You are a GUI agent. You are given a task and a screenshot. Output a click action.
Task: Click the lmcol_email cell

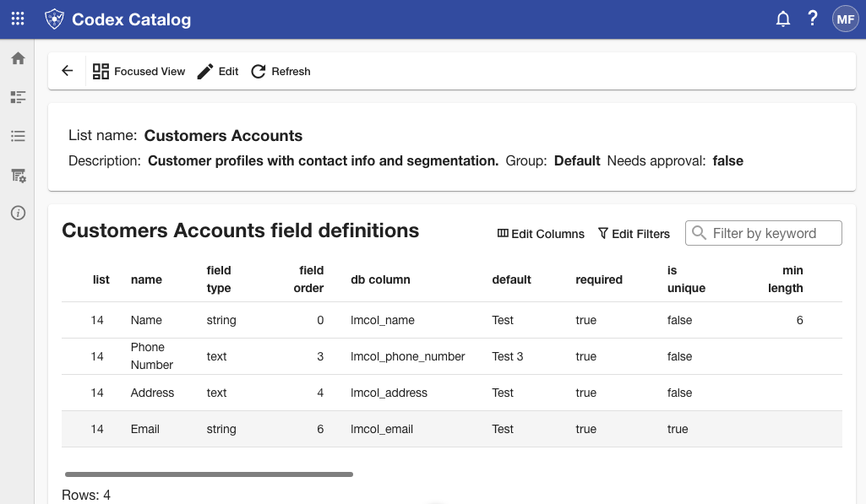pos(382,429)
